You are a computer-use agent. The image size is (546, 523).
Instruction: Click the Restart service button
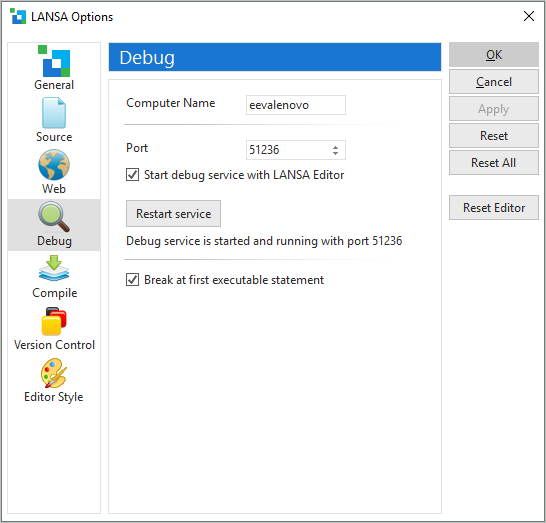click(173, 213)
